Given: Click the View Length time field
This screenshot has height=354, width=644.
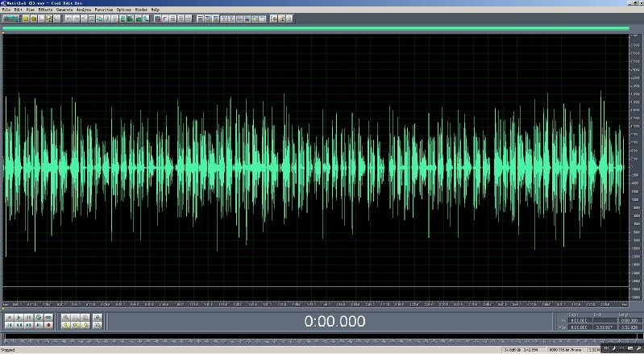Looking at the screenshot, I should [629, 327].
